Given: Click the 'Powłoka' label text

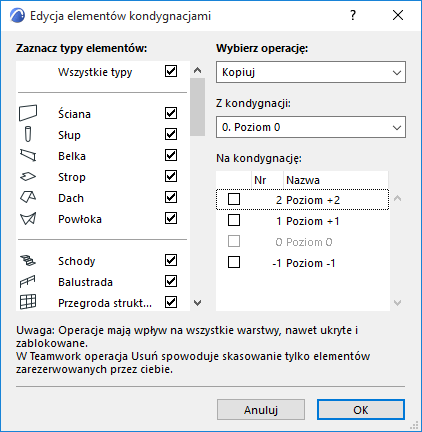Looking at the screenshot, I should (80, 219).
